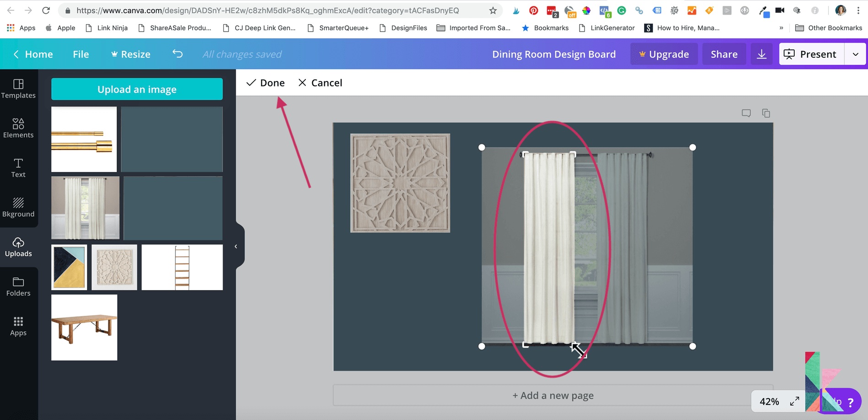Open the Present dropdown arrow
The image size is (868, 420).
pos(855,54)
